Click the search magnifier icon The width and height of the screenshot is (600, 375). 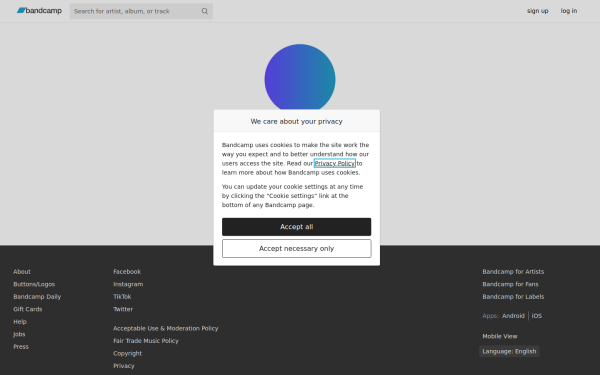tap(205, 11)
